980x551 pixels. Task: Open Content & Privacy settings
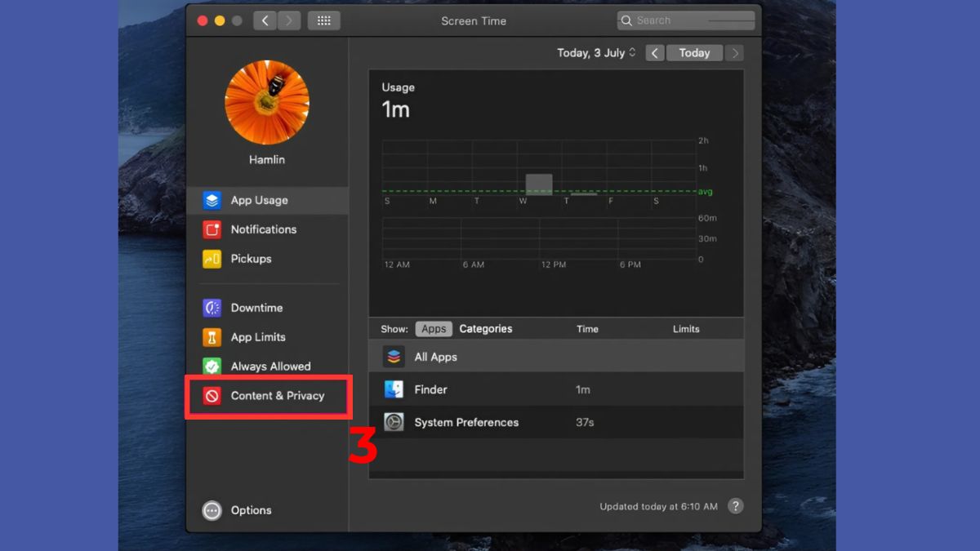coord(268,396)
